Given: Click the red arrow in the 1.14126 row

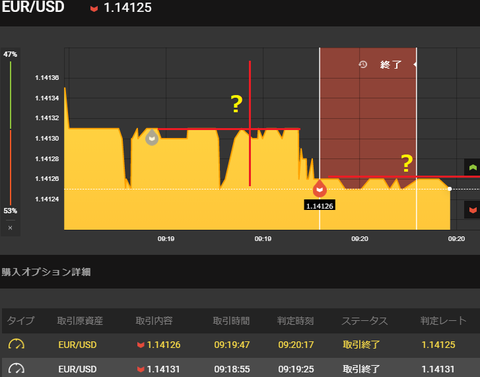Looking at the screenshot, I should pyautogui.click(x=141, y=345).
